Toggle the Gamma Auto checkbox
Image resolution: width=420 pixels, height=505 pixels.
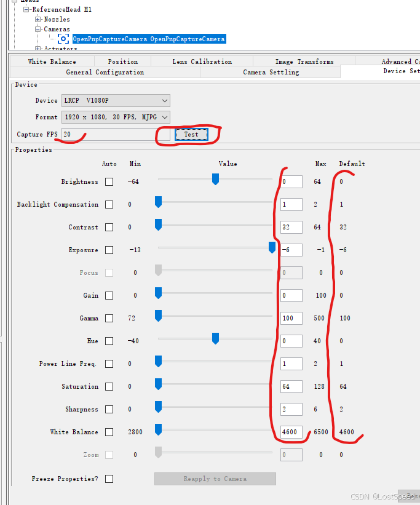click(109, 318)
